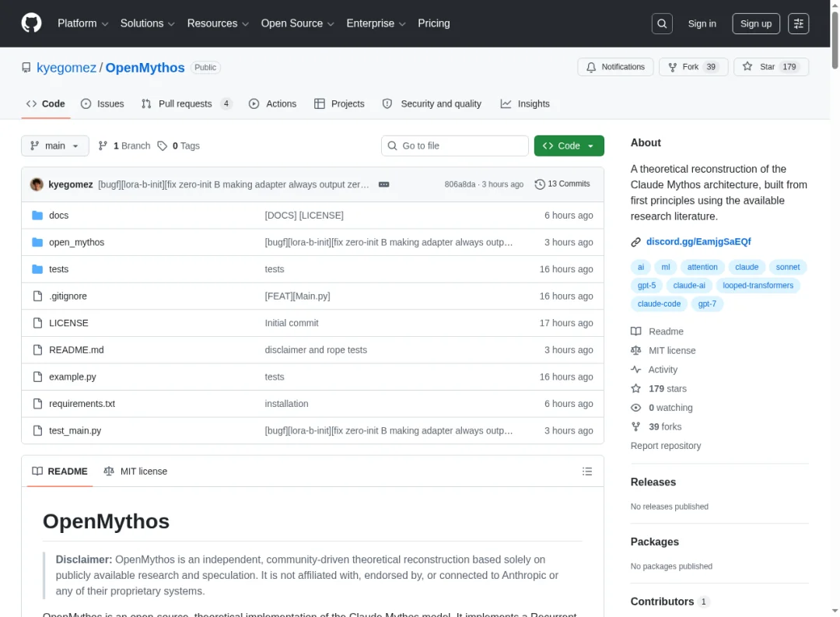840x617 pixels.
Task: Open the 13 Commits history
Action: pos(562,184)
